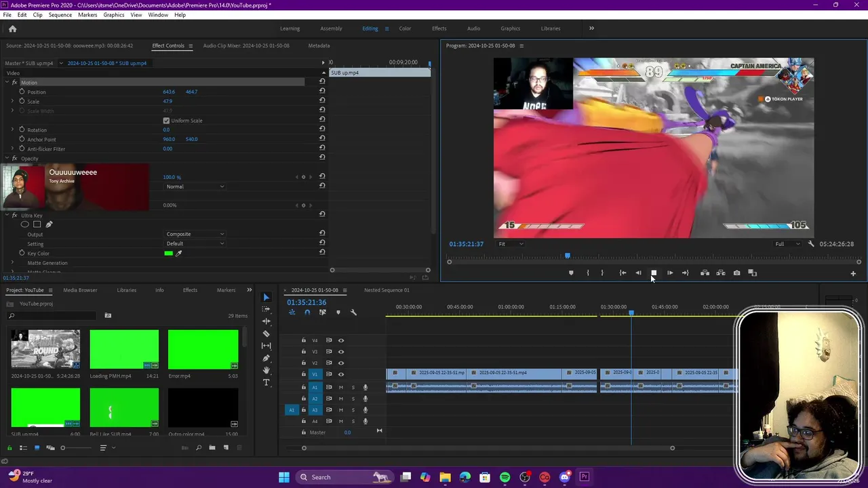
Task: Click the Key Color green swatch
Action: click(x=168, y=253)
